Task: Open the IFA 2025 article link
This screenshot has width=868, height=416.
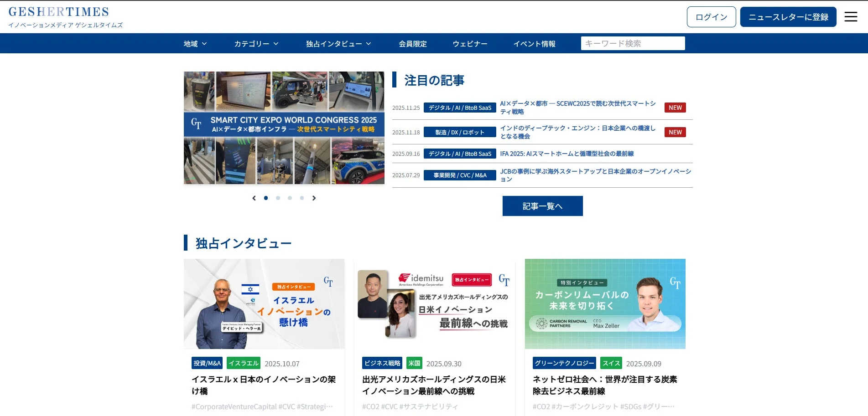Action: [x=569, y=154]
